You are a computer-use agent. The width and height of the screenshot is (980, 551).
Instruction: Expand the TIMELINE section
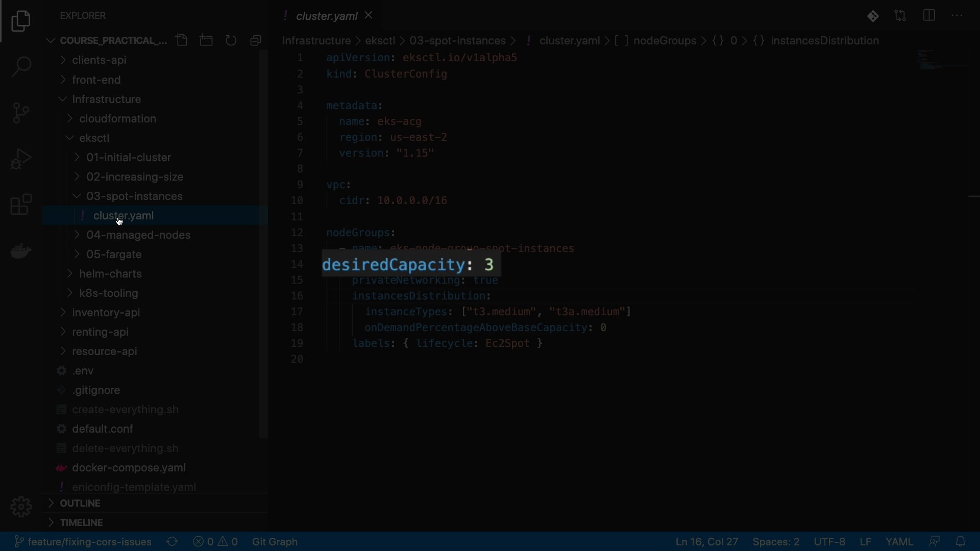(81, 523)
